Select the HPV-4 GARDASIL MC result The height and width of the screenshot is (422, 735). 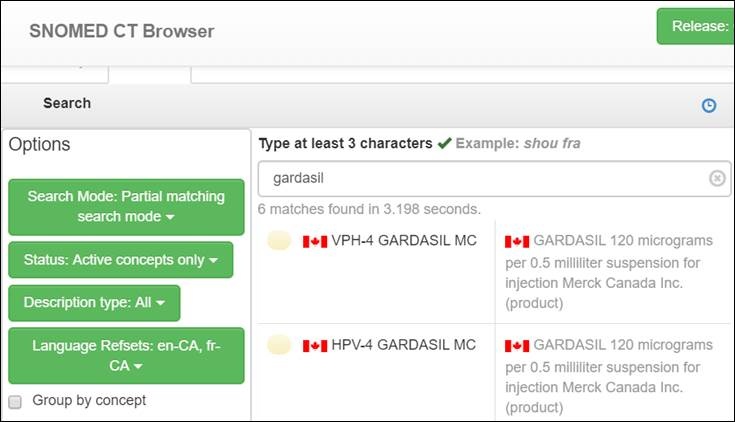[x=403, y=345]
